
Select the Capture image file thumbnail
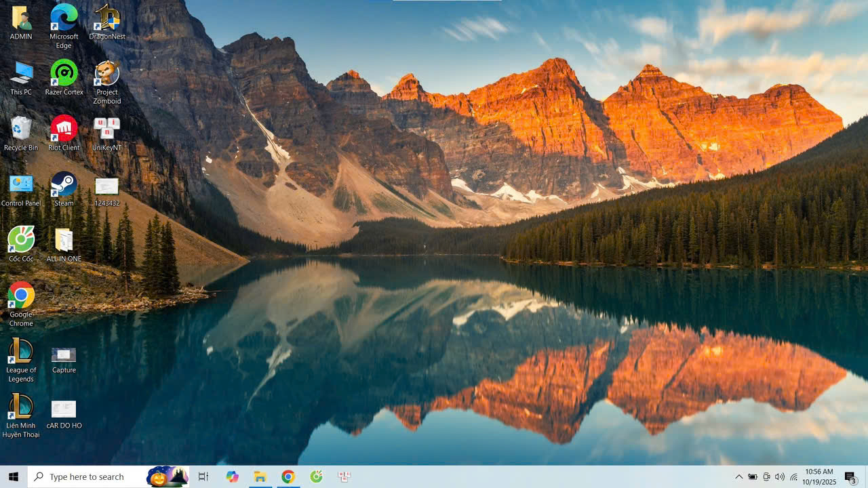click(x=64, y=354)
